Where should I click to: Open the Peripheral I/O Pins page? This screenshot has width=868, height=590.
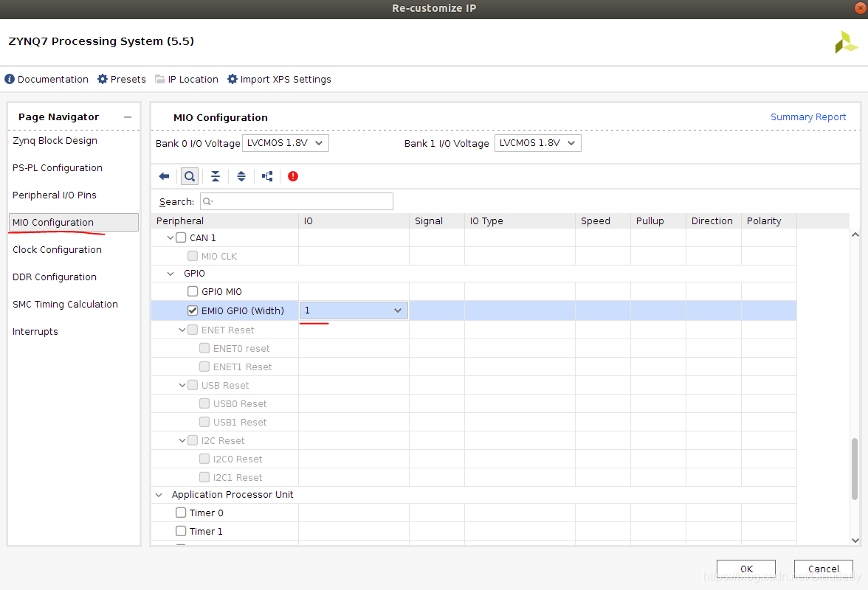click(55, 195)
